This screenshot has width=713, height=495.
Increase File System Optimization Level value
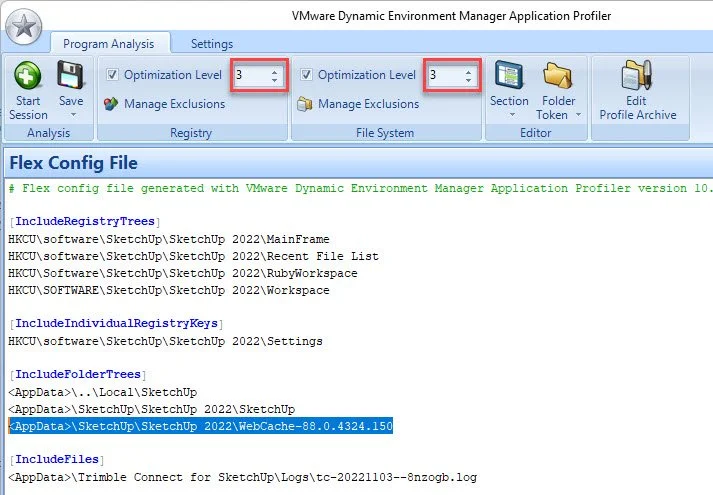(468, 71)
